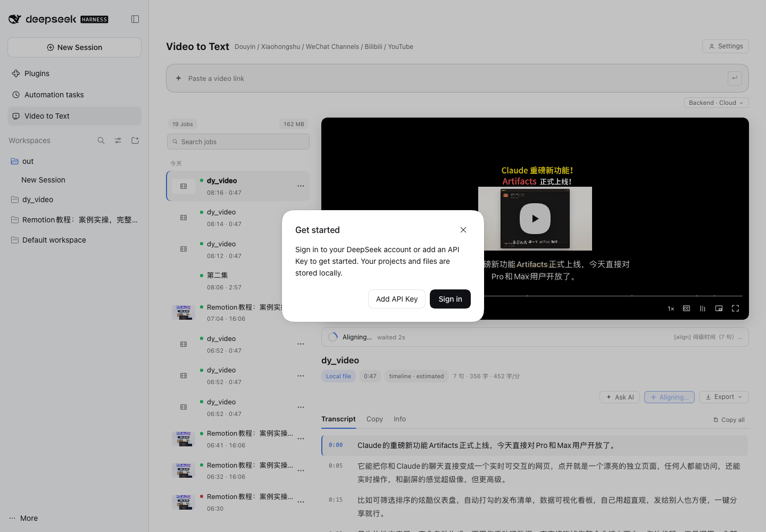Screen dimensions: 766x532
Task: Open the Plugins page
Action: (x=74, y=73)
